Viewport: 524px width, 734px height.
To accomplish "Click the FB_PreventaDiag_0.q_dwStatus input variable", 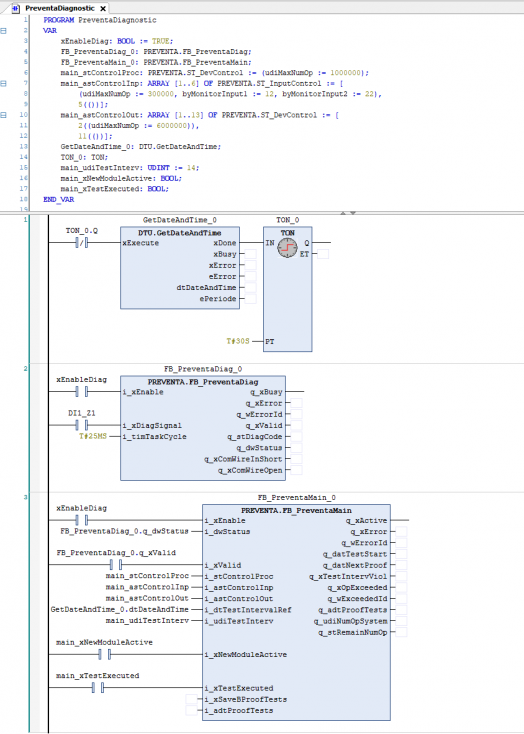I will point(124,531).
